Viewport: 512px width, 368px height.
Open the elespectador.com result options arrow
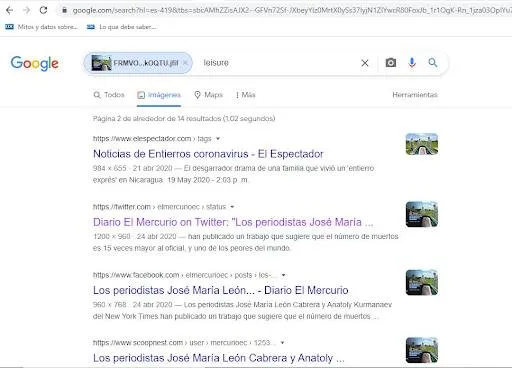click(x=218, y=139)
